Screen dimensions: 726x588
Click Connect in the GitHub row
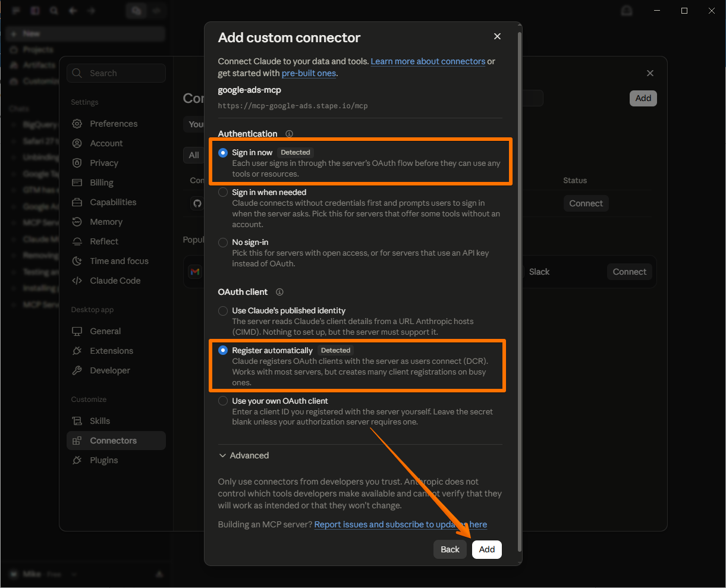(586, 203)
